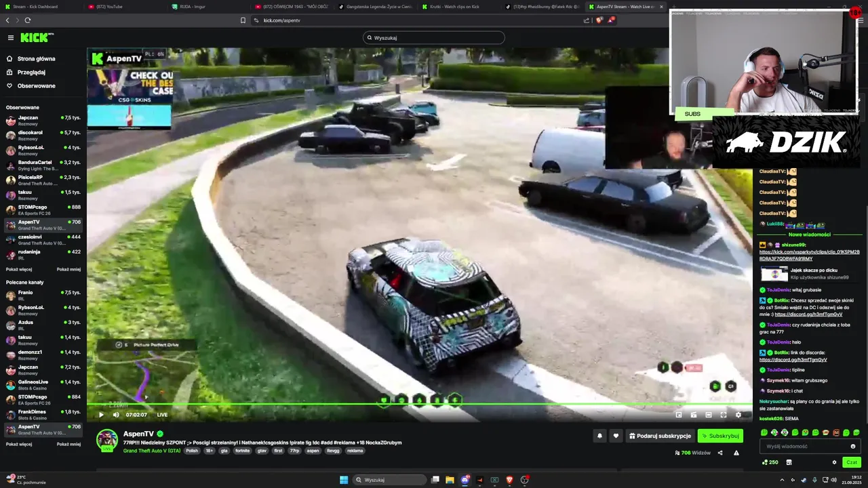Share the AspenTV stream

[720, 453]
